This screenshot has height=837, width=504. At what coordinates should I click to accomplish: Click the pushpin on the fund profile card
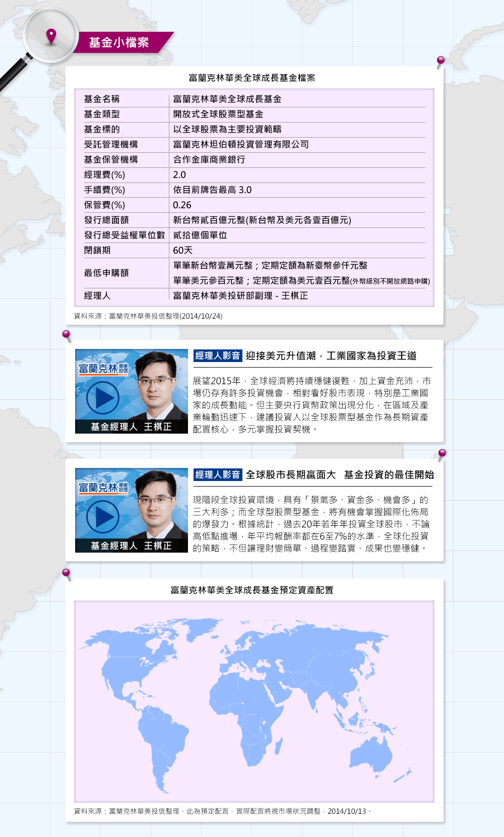pyautogui.click(x=440, y=62)
